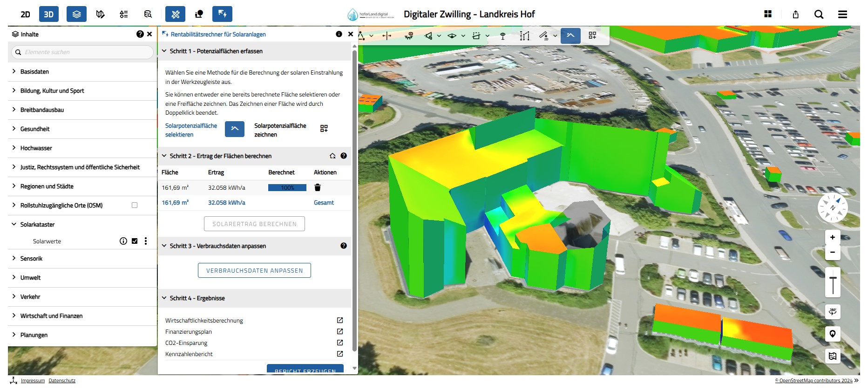Click the trash icon to delete the 161,69 m² area
Viewport: 868px width, 392px height.
click(x=318, y=187)
